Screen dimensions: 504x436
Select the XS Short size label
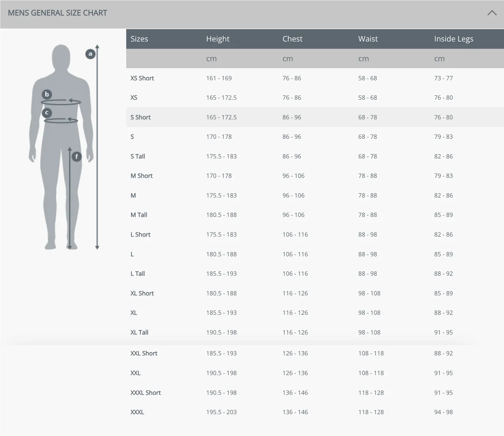point(142,78)
